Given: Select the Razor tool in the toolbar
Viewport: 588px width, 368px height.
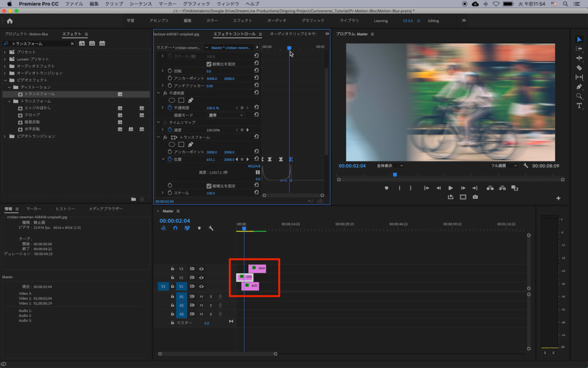Looking at the screenshot, I should coord(579,68).
